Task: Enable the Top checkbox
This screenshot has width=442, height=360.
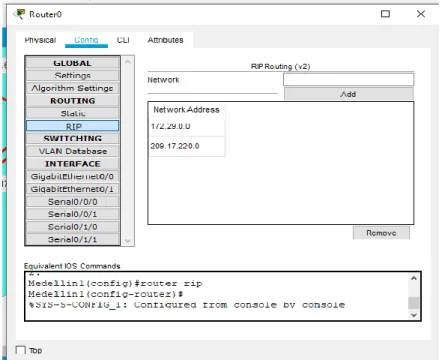Action: [x=21, y=350]
